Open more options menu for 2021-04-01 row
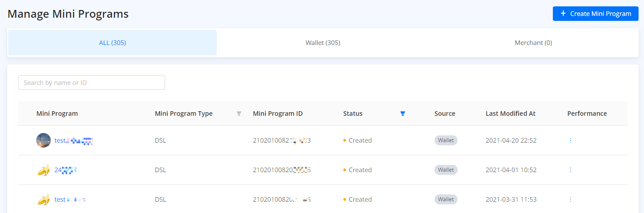 [570, 170]
